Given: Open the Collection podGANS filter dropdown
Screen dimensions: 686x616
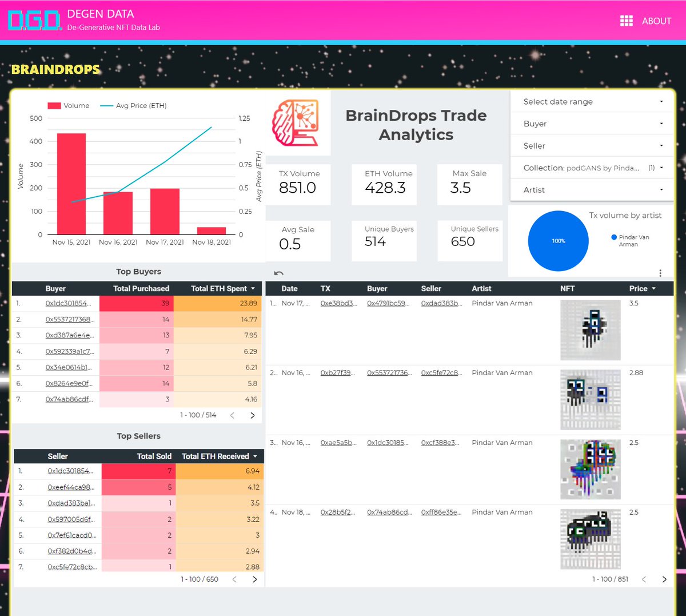Looking at the screenshot, I should tap(593, 168).
